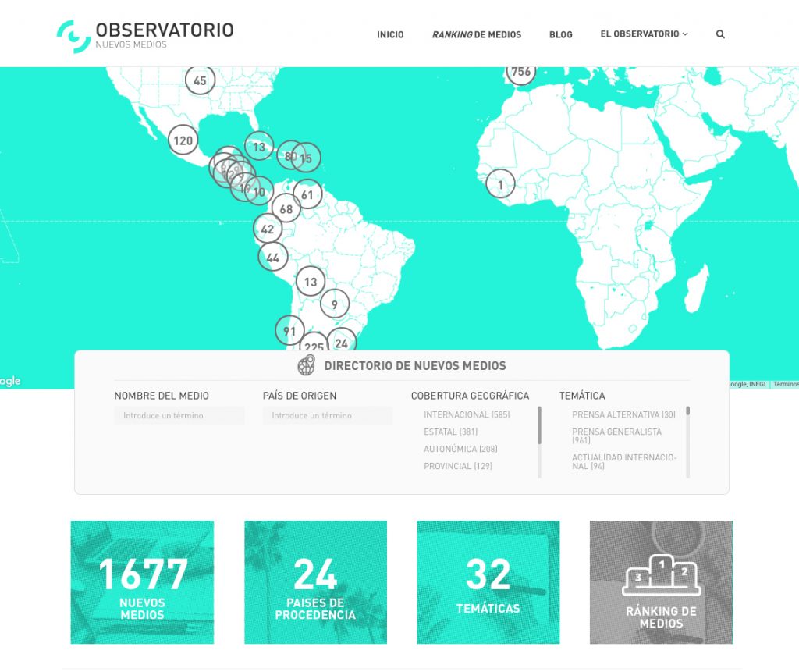Click the single marker labeled 1 in Africa
The image size is (799, 672).
point(500,184)
